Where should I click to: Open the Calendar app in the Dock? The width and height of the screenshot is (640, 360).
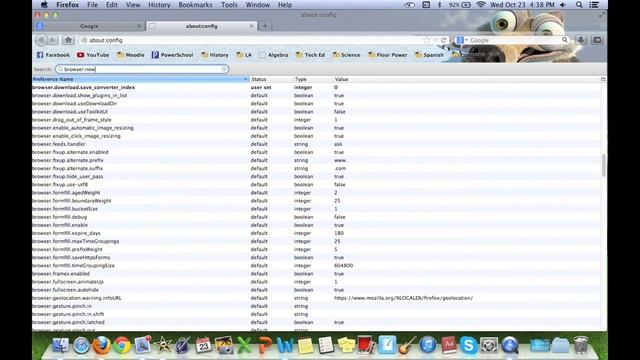pyautogui.click(x=203, y=345)
